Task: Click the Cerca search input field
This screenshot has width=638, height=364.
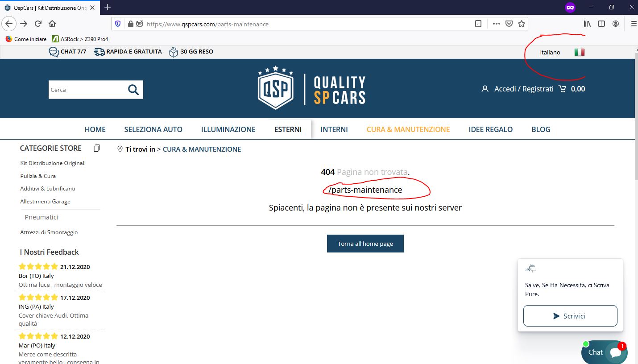Action: pyautogui.click(x=87, y=90)
